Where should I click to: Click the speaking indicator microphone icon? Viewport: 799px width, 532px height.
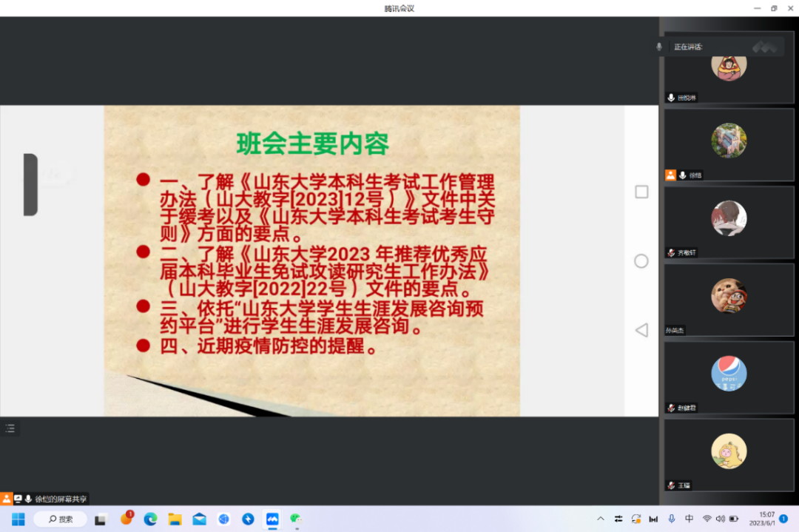658,47
